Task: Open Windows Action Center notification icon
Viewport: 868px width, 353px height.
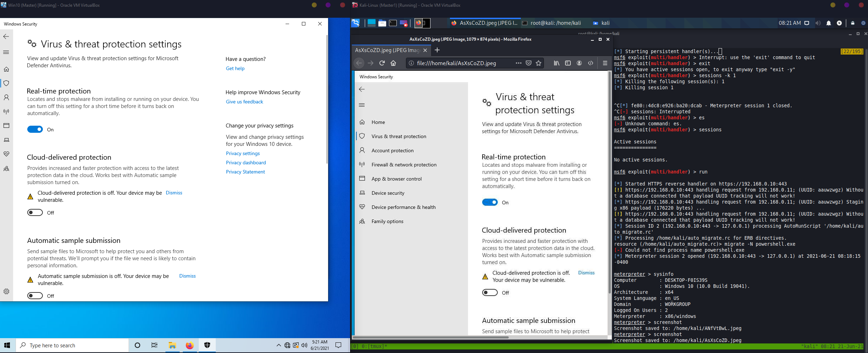Action: [338, 345]
